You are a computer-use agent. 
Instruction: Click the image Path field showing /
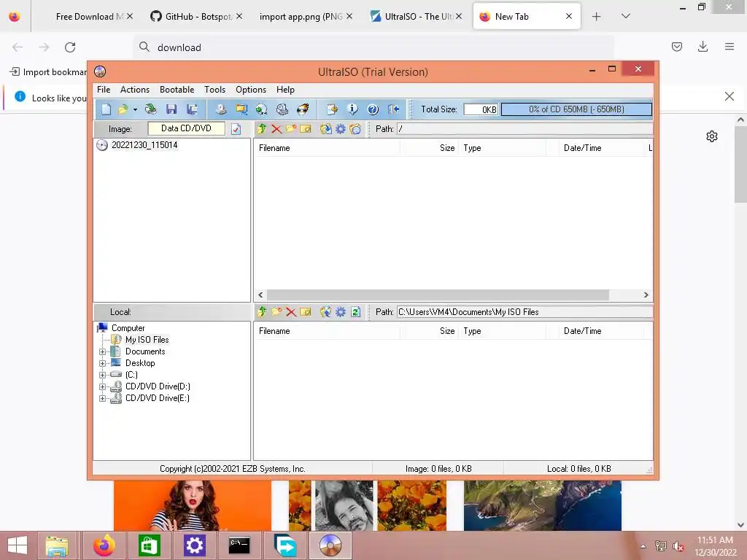(525, 129)
